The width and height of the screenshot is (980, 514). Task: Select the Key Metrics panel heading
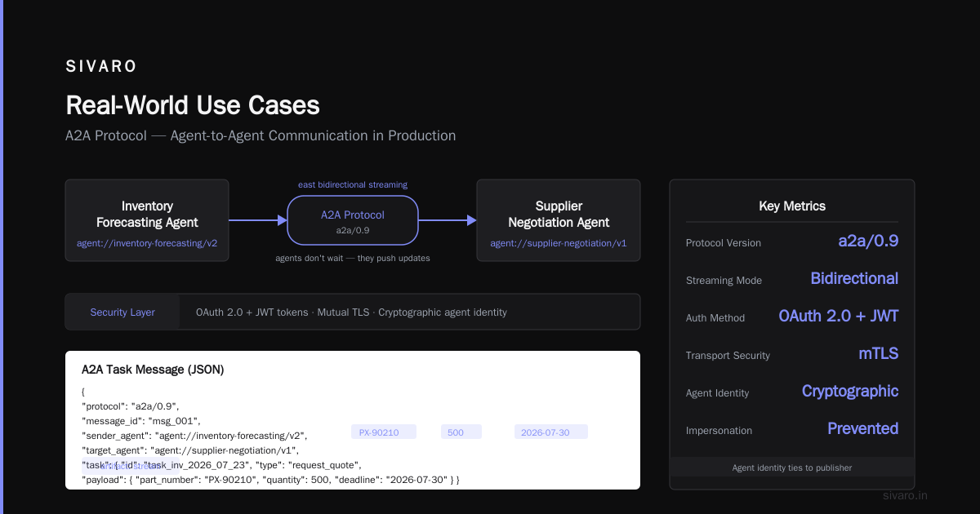tap(792, 206)
